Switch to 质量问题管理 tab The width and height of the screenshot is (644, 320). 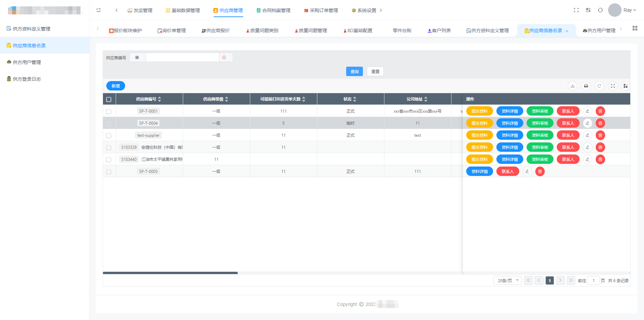[x=311, y=30]
